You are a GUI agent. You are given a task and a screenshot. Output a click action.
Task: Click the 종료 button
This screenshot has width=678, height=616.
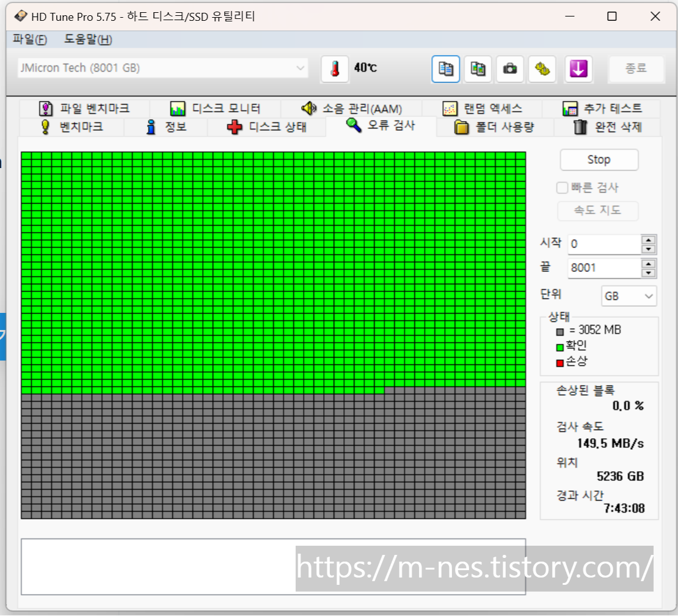pyautogui.click(x=636, y=68)
